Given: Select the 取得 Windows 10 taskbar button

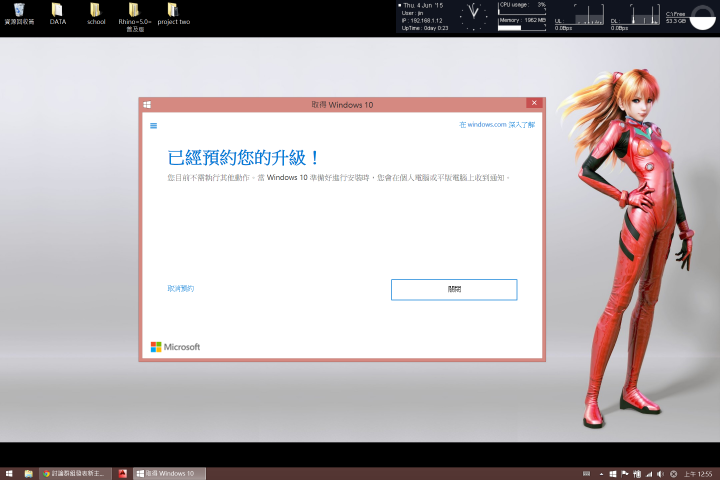Looking at the screenshot, I should (x=169, y=474).
